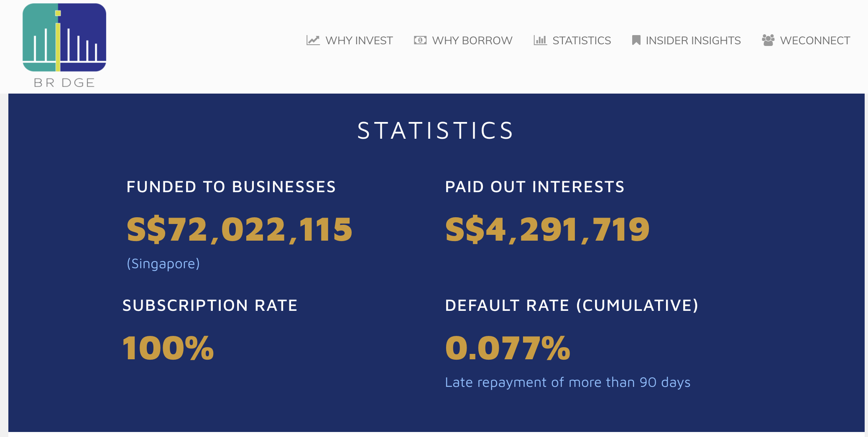868x437 pixels.
Task: Click the line chart icon beside Why Invest
Action: click(x=313, y=40)
